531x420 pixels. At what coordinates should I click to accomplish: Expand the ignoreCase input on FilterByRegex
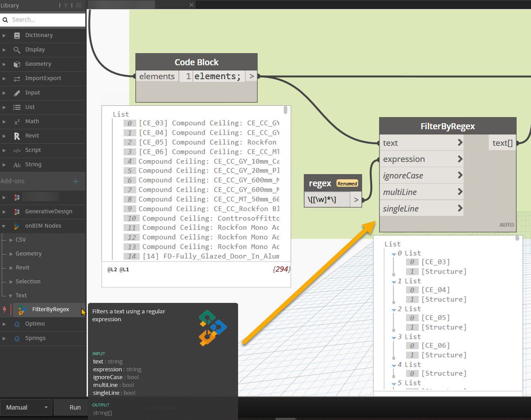tap(459, 175)
